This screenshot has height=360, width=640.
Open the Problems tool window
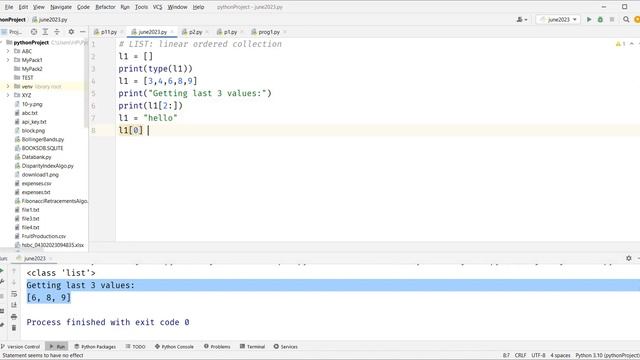pos(217,347)
